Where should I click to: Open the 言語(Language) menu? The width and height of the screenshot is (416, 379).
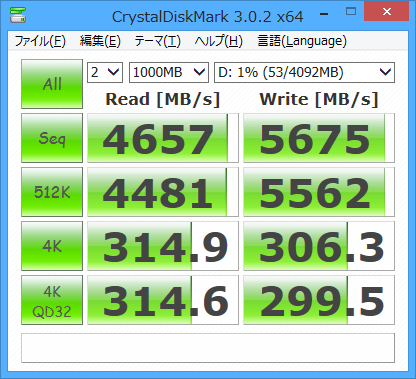(x=302, y=41)
